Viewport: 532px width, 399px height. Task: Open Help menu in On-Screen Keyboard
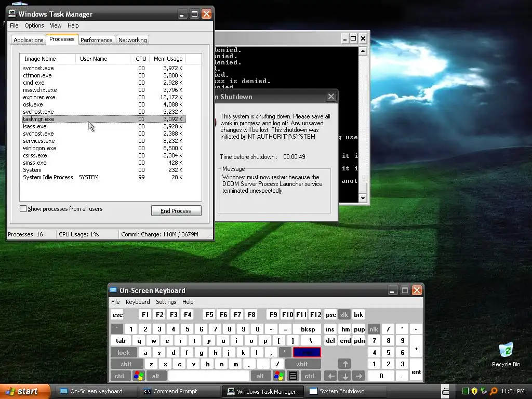pyautogui.click(x=188, y=302)
